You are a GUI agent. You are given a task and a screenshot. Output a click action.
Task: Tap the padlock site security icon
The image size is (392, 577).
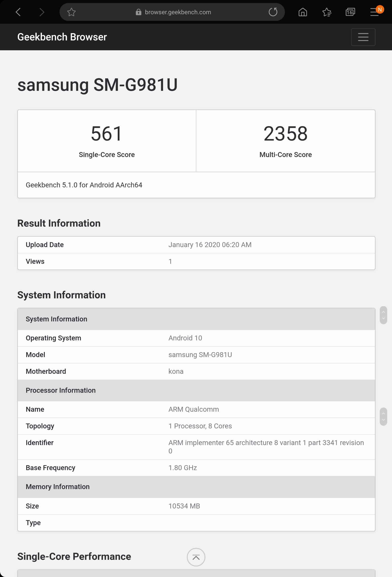click(x=138, y=12)
